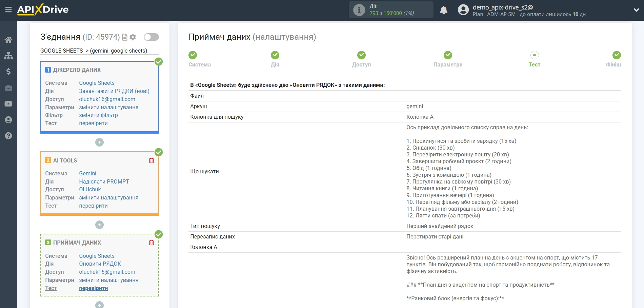Screen dimensions: 644x308
Task: Open notifications bell
Action: point(444,10)
